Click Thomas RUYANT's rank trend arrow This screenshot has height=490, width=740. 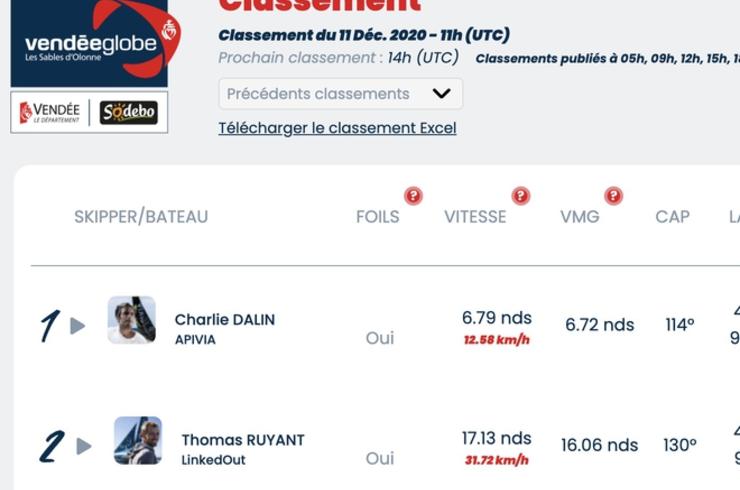tap(84, 446)
